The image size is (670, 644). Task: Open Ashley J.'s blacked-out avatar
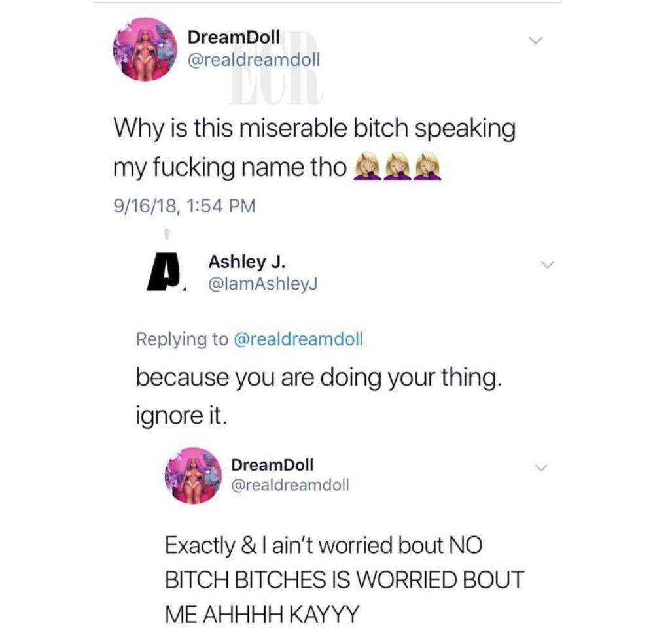pyautogui.click(x=164, y=272)
